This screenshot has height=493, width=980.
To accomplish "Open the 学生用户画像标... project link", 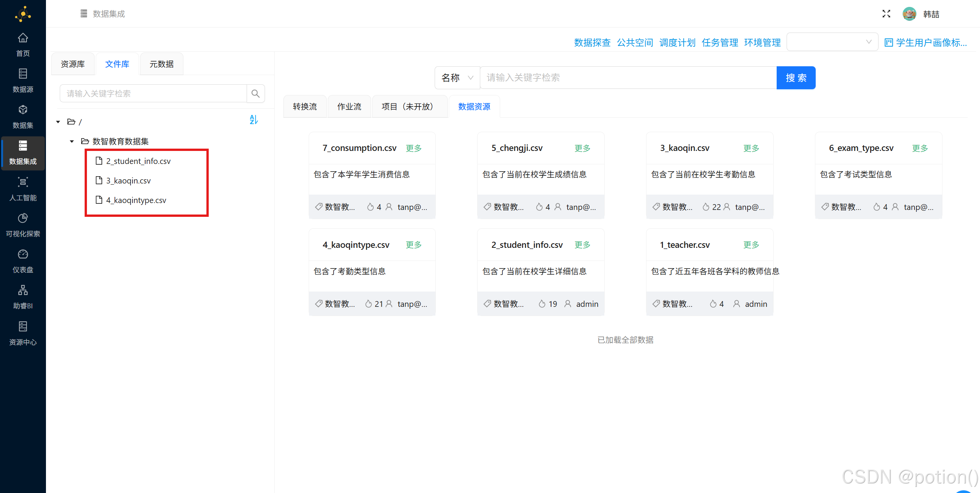I will [926, 43].
